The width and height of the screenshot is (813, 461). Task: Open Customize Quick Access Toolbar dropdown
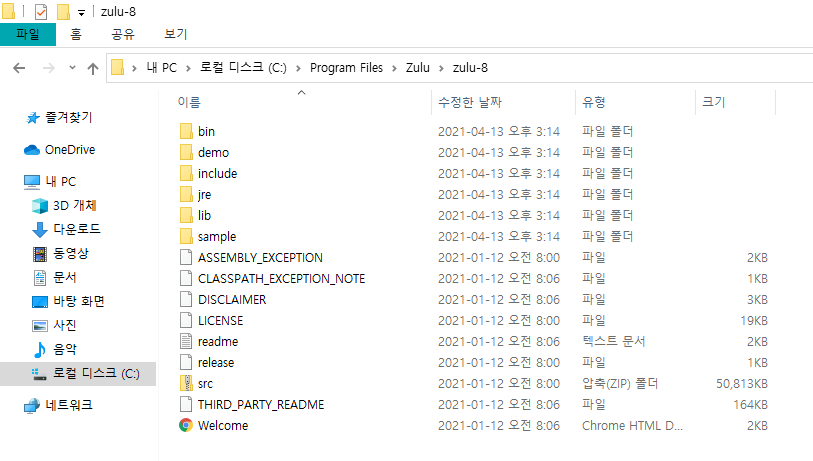point(81,12)
